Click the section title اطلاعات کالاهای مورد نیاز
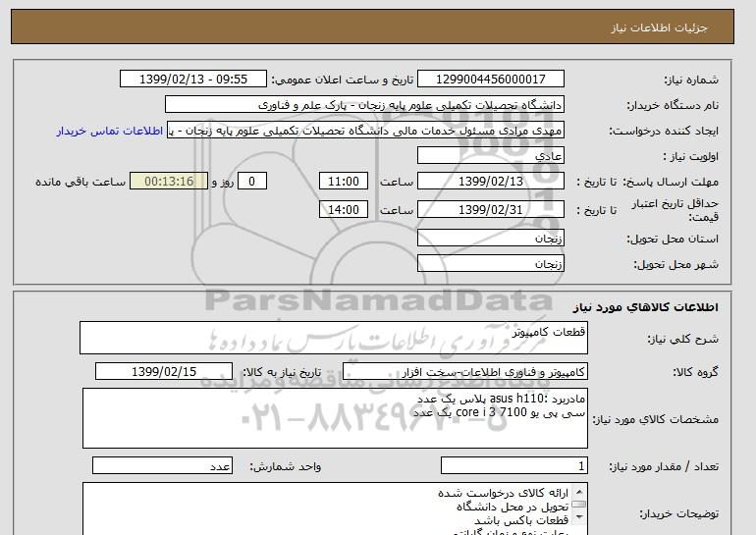This screenshot has width=756, height=535. pyautogui.click(x=646, y=307)
